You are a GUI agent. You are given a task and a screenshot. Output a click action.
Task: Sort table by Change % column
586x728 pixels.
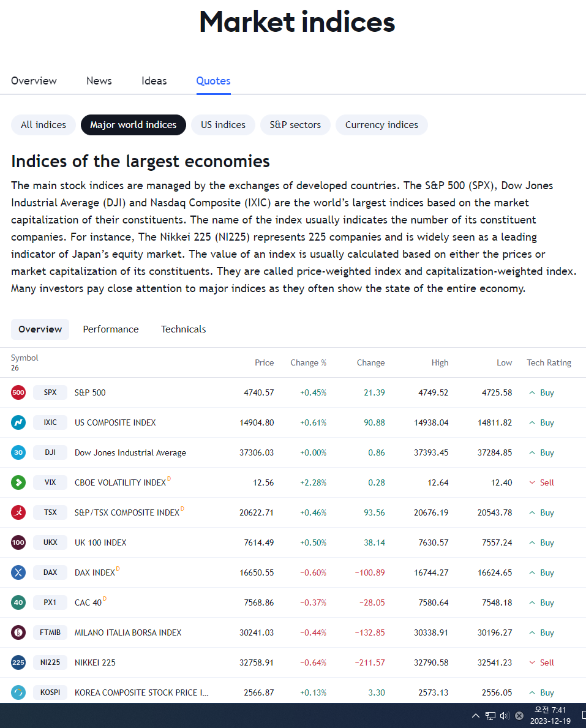tap(309, 362)
